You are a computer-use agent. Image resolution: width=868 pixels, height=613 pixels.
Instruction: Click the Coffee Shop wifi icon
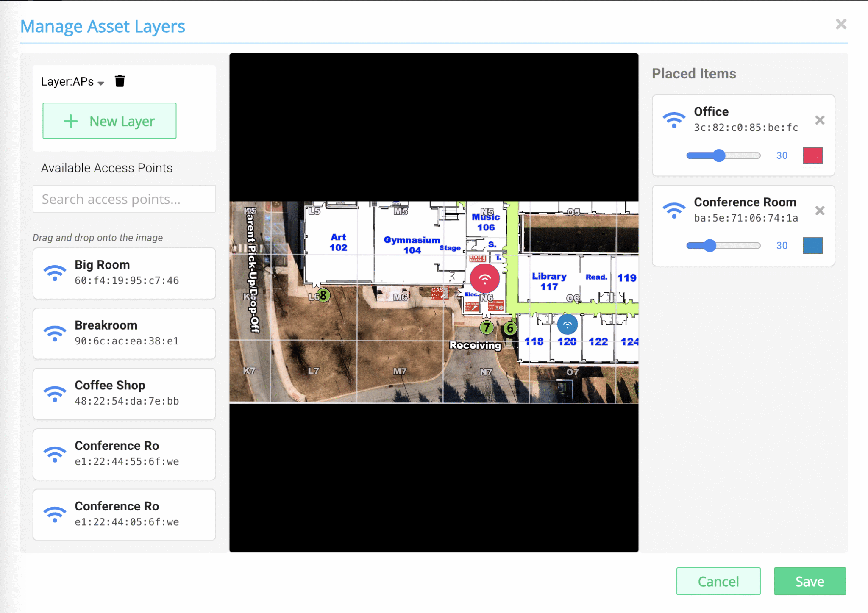(55, 394)
